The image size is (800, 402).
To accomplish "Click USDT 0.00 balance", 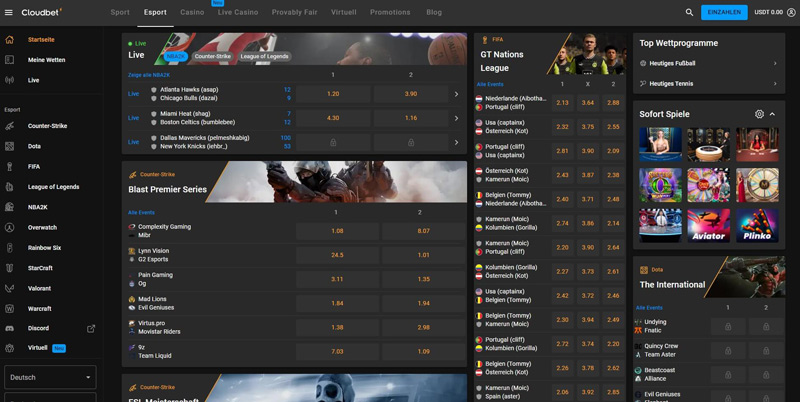I will 768,12.
